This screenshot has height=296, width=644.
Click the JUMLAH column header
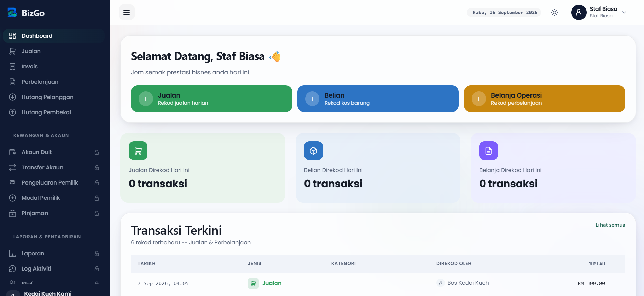pos(597,264)
